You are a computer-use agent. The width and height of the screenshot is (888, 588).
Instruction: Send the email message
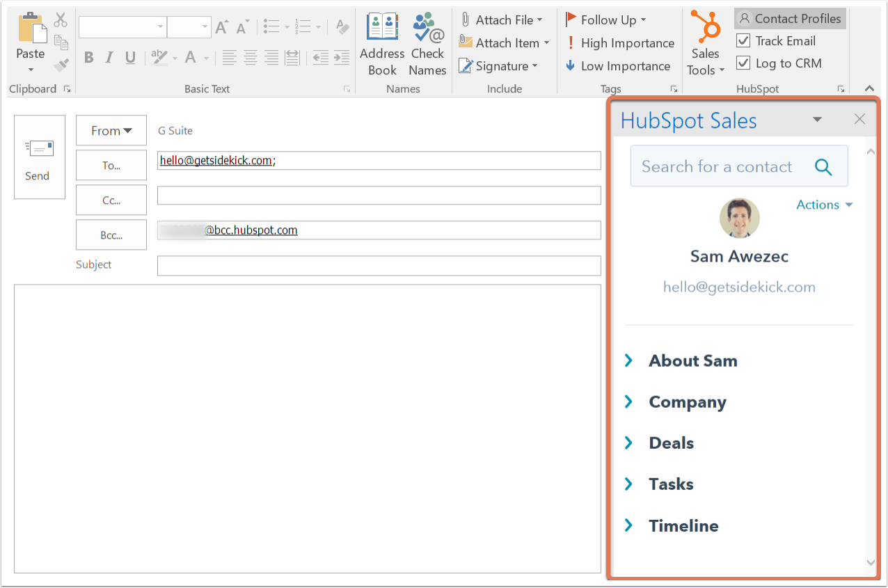tap(40, 157)
